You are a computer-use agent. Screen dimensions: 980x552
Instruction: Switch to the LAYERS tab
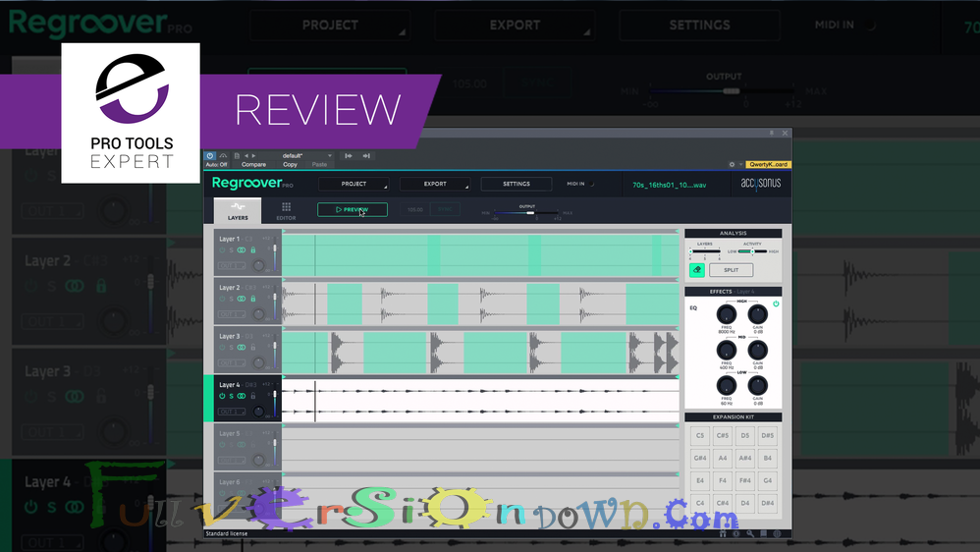pyautogui.click(x=238, y=211)
